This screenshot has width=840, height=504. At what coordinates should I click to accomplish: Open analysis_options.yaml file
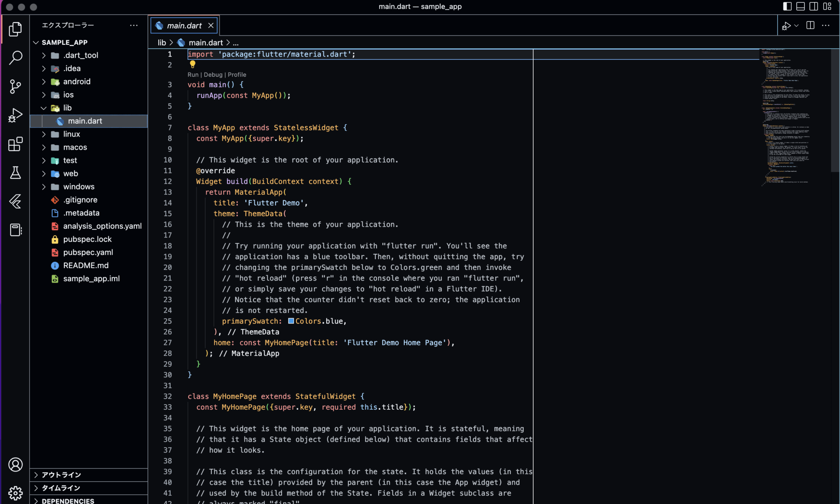click(89, 226)
